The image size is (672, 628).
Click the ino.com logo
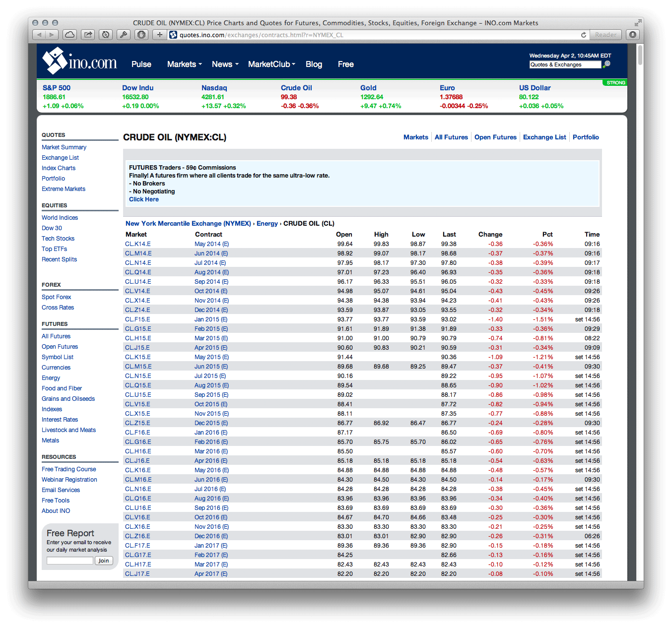[79, 62]
